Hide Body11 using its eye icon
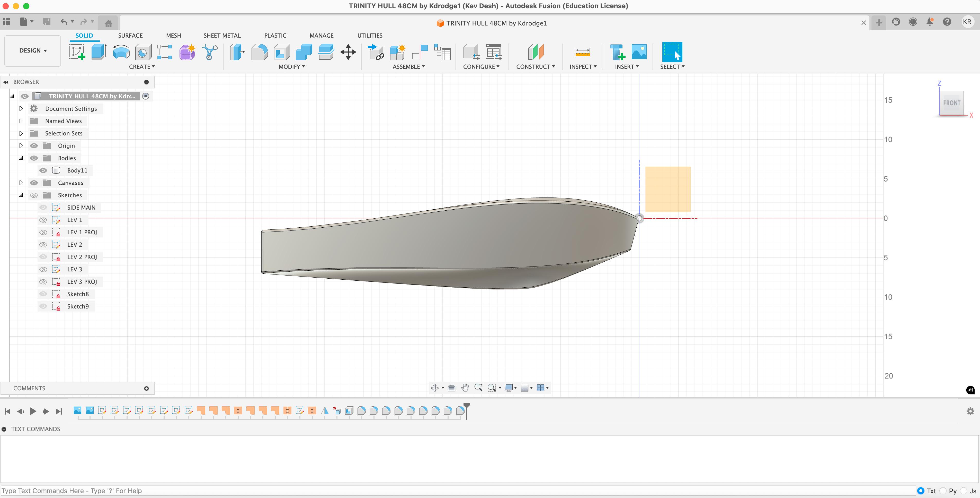Viewport: 980px width, 498px height. click(x=43, y=170)
